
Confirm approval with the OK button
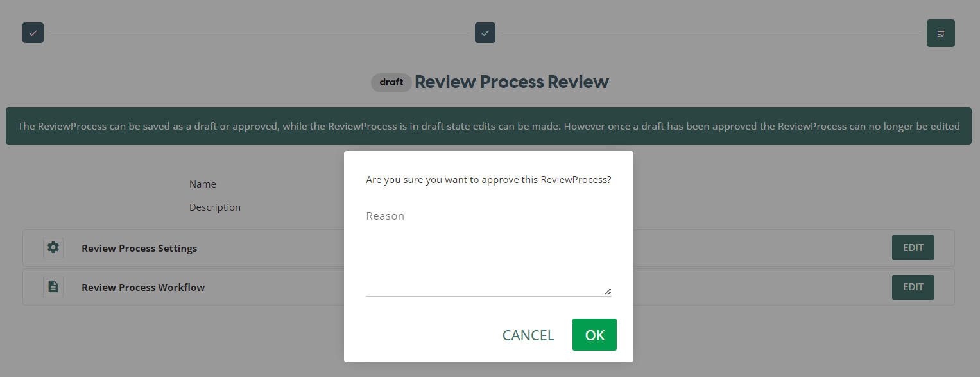594,335
